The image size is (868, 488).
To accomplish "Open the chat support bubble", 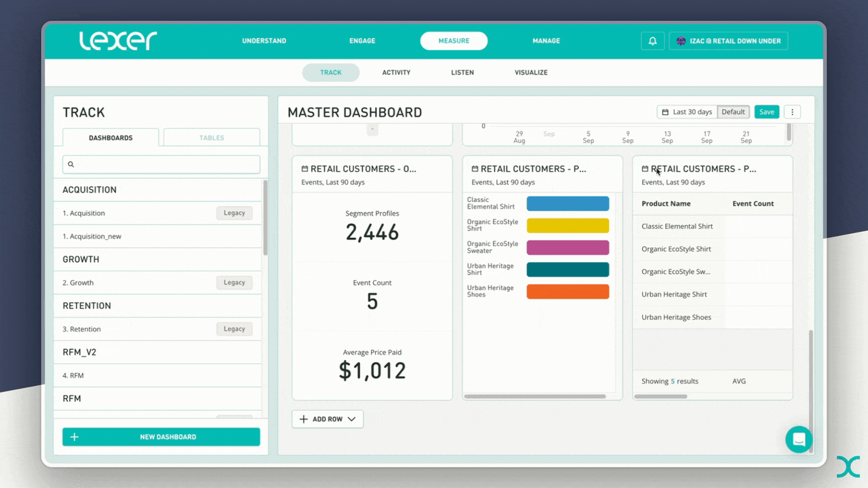I will [799, 439].
